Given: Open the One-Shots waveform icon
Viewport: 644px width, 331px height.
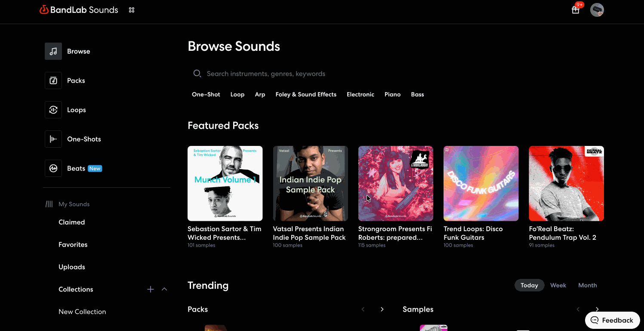Looking at the screenshot, I should coord(53,139).
